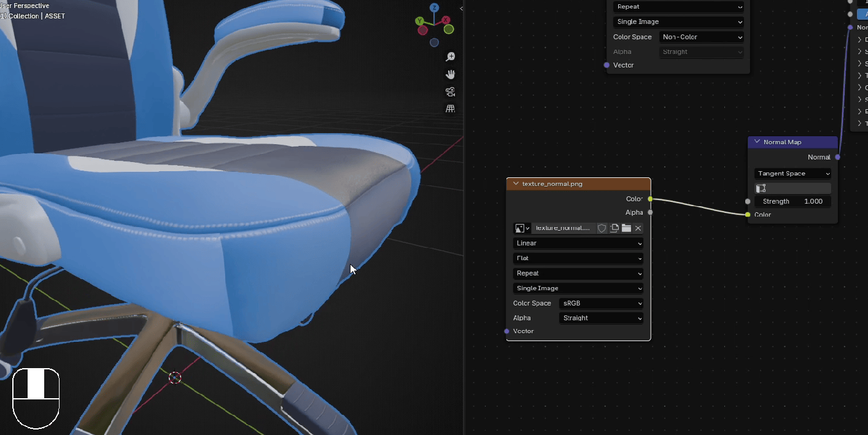Open the Non-Color color space dropdown
Screen dimensions: 868x435
(x=702, y=37)
